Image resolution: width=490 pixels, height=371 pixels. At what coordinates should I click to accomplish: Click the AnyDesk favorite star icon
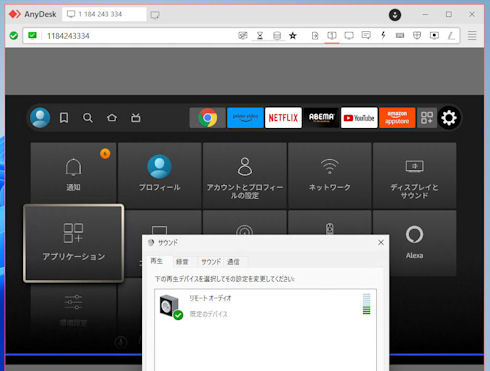(293, 35)
